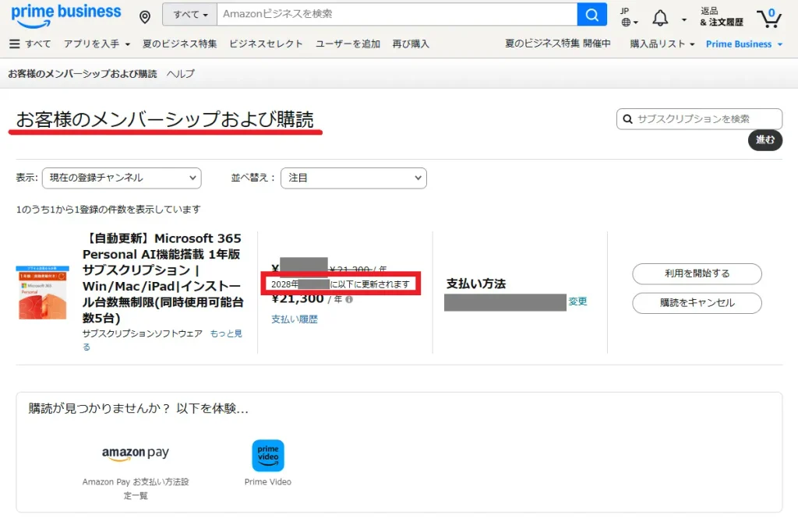Click the price info icon next to 年

tap(349, 300)
